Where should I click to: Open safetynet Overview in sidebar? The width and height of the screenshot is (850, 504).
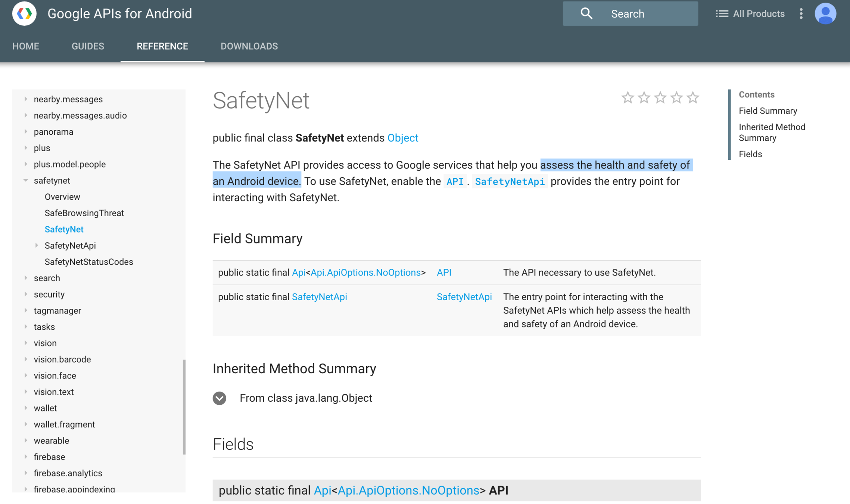click(x=62, y=197)
